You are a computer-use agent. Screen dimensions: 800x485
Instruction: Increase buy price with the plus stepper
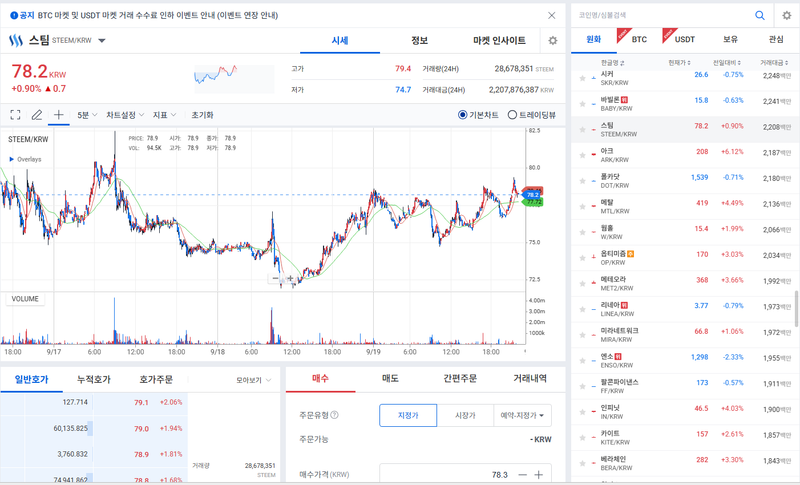coord(539,475)
